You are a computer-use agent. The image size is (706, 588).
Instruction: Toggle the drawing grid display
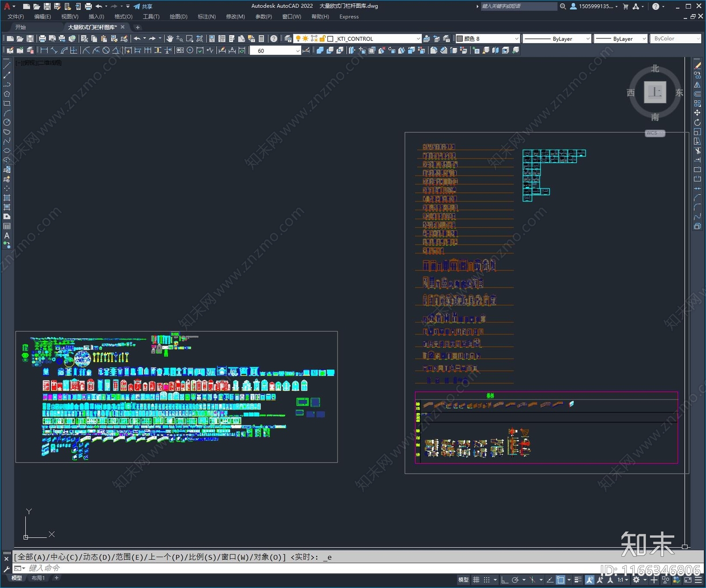click(x=476, y=580)
